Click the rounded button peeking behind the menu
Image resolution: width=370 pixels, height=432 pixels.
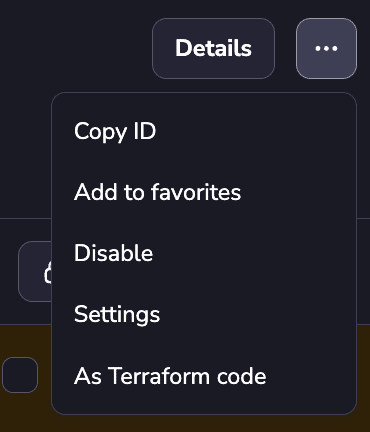pyautogui.click(x=35, y=271)
